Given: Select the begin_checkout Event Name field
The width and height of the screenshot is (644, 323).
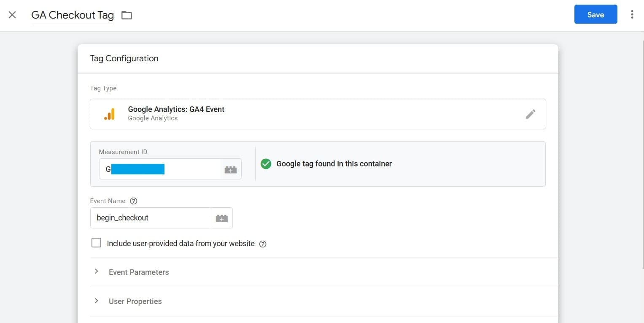Looking at the screenshot, I should coord(150,217).
